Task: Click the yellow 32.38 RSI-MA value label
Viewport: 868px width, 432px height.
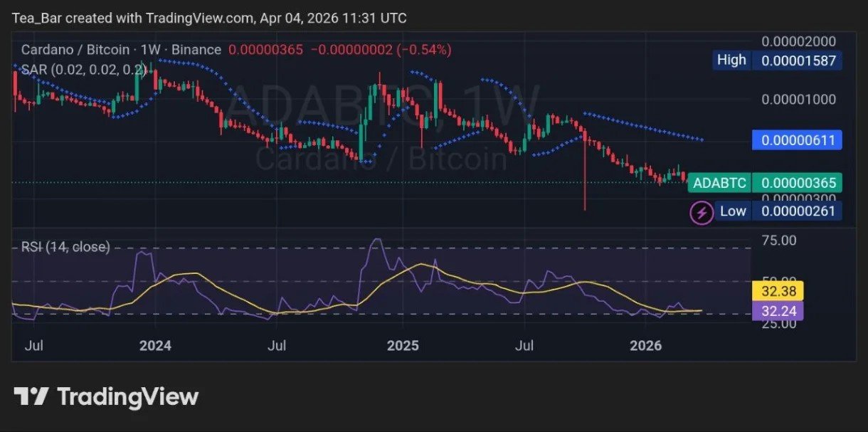Action: [779, 290]
